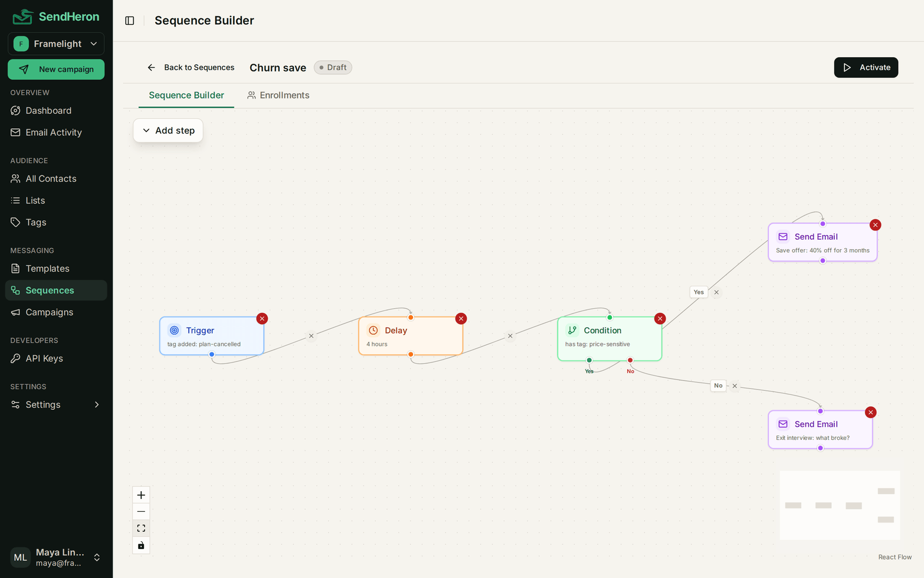This screenshot has height=578, width=924.
Task: Go to All Contacts
Action: click(56, 178)
